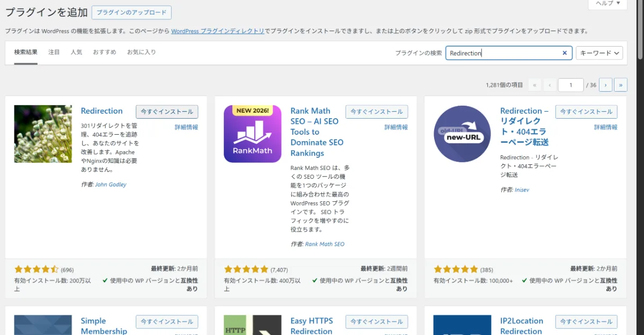Click the Simple Membership plugin icon
The height and width of the screenshot is (335, 644).
coord(43,325)
